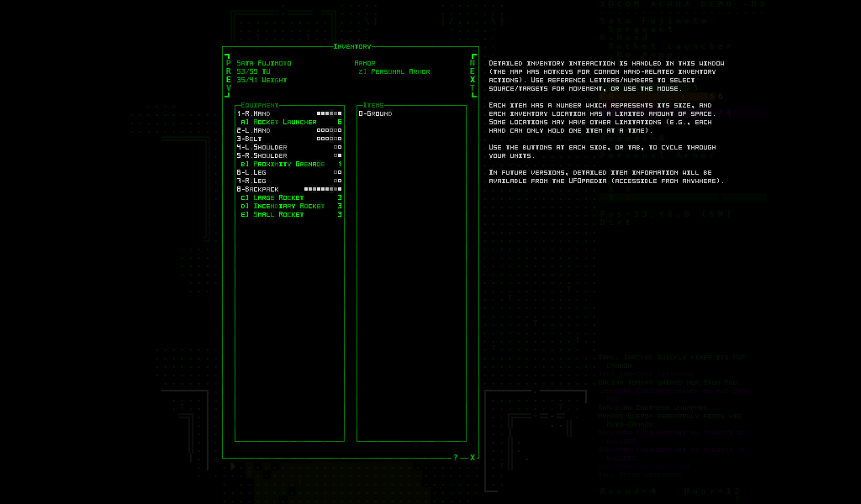
Task: Click the Rocket Launcher size number 6
Action: pyautogui.click(x=340, y=122)
